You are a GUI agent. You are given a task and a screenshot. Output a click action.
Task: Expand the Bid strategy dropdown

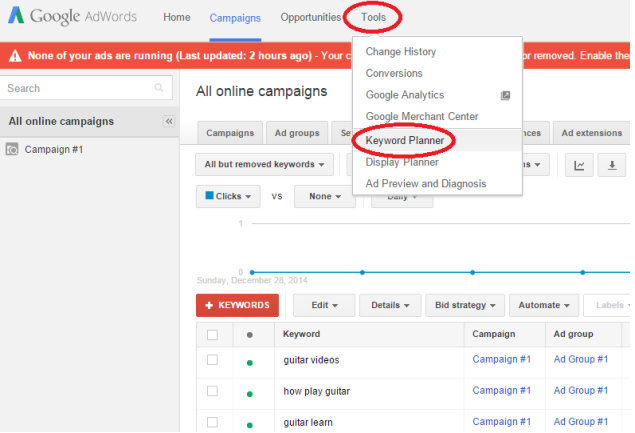tap(466, 305)
